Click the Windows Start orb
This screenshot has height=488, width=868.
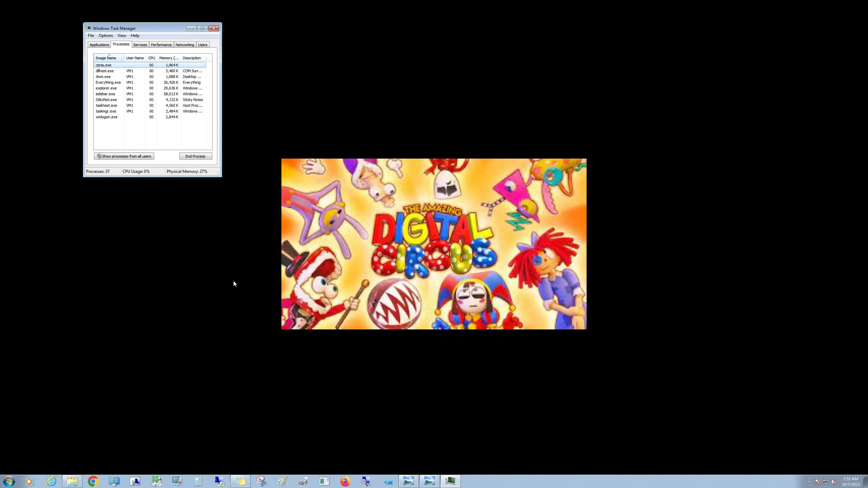point(9,481)
